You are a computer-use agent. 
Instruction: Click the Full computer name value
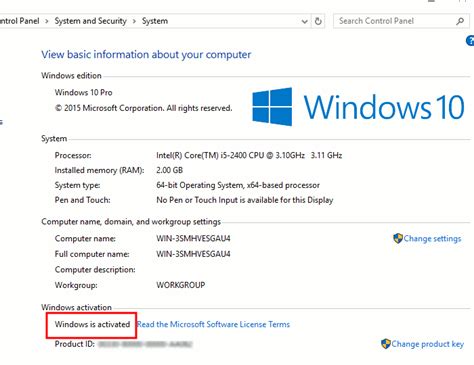(193, 254)
